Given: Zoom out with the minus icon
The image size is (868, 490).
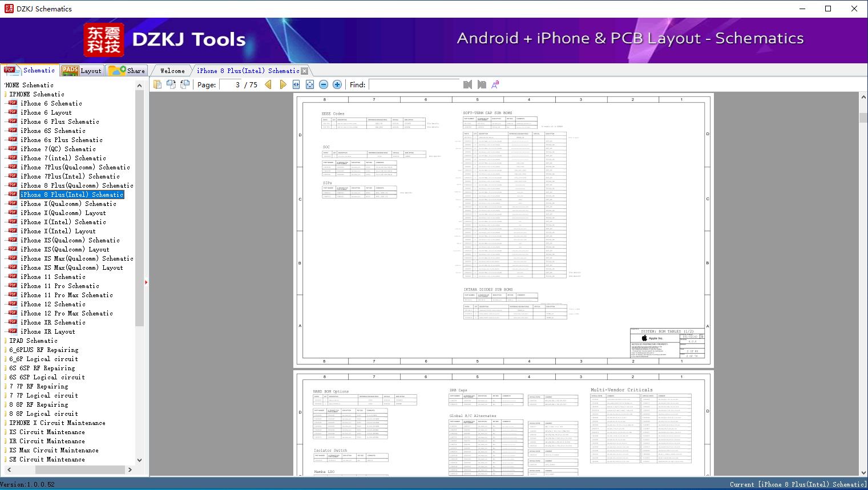Looking at the screenshot, I should click(x=324, y=84).
